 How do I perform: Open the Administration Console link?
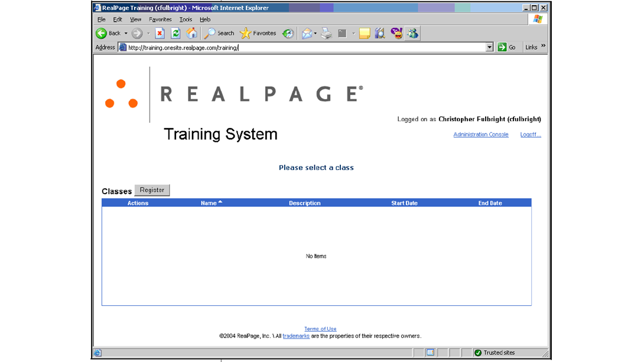(x=481, y=135)
